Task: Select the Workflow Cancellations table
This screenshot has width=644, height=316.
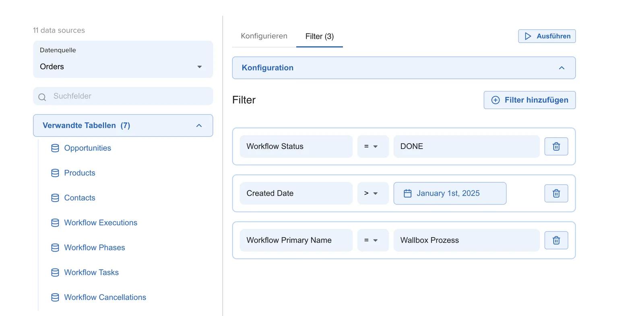Action: point(105,297)
